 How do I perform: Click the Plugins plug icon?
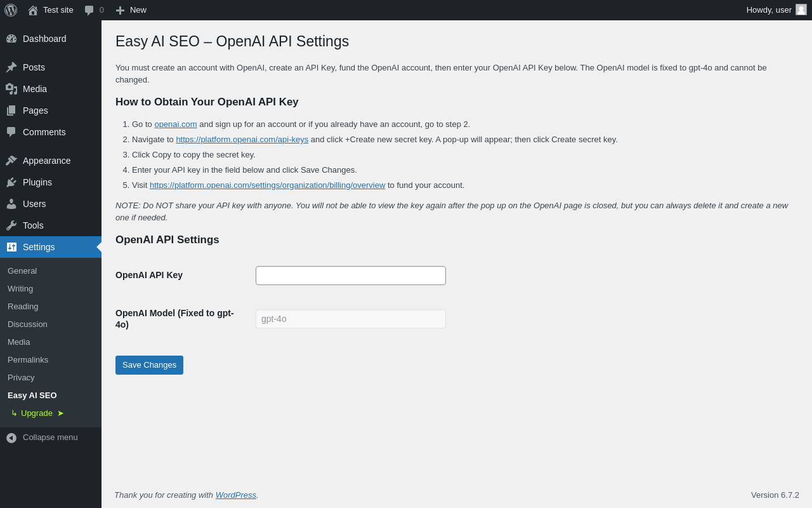point(11,182)
